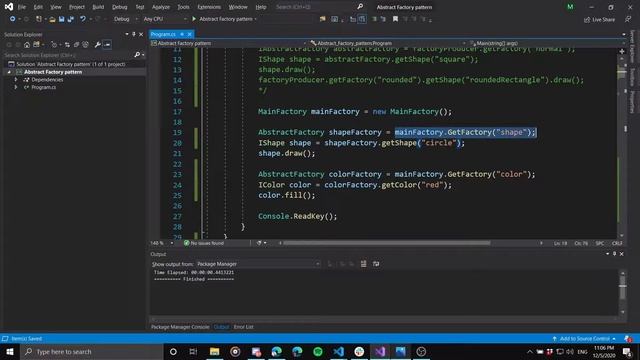The width and height of the screenshot is (640, 360).
Task: Click the No issues found indicator
Action: 204,243
